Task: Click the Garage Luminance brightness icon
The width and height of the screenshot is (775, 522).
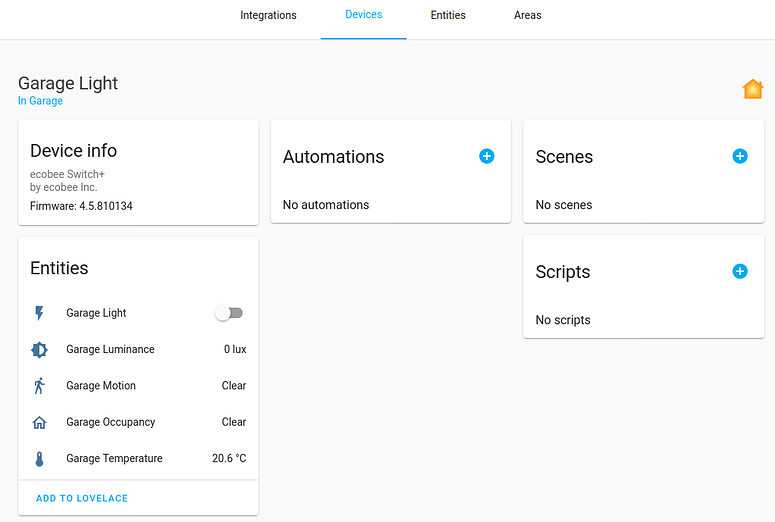Action: pos(40,349)
